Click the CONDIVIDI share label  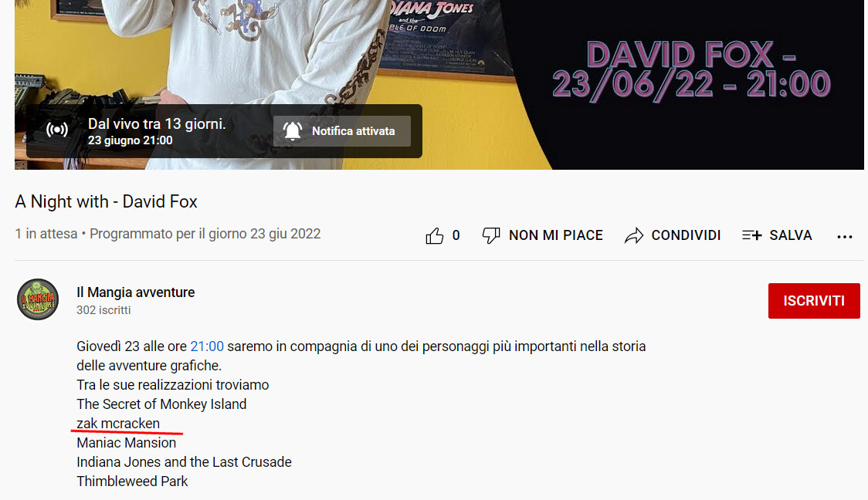click(x=686, y=235)
